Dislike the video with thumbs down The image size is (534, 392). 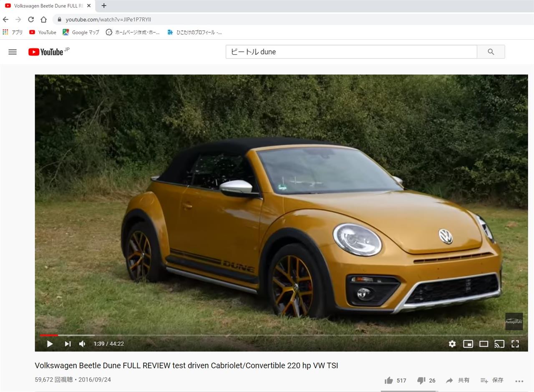pyautogui.click(x=426, y=380)
